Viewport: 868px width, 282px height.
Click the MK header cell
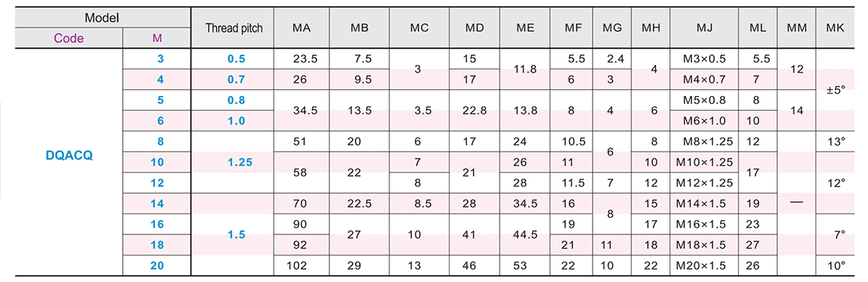[835, 28]
